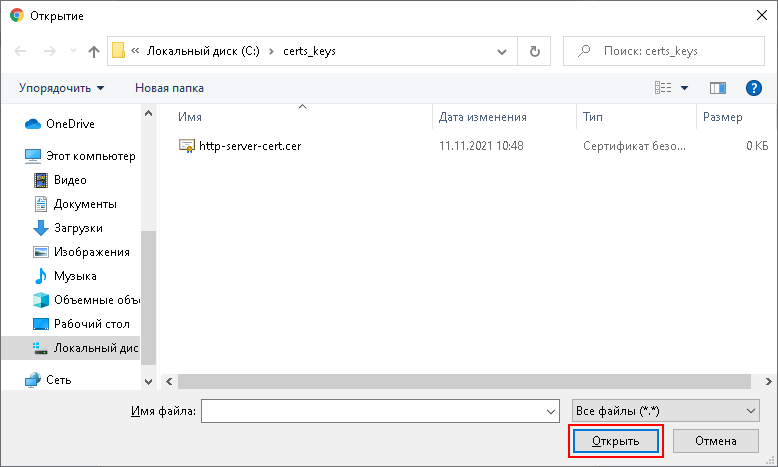Click the 0 КБ size cell
The height and width of the screenshot is (467, 778).
(x=757, y=146)
